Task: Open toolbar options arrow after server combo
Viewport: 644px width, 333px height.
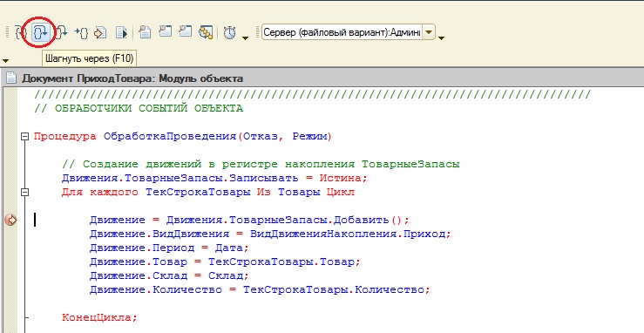Action: 441,38
